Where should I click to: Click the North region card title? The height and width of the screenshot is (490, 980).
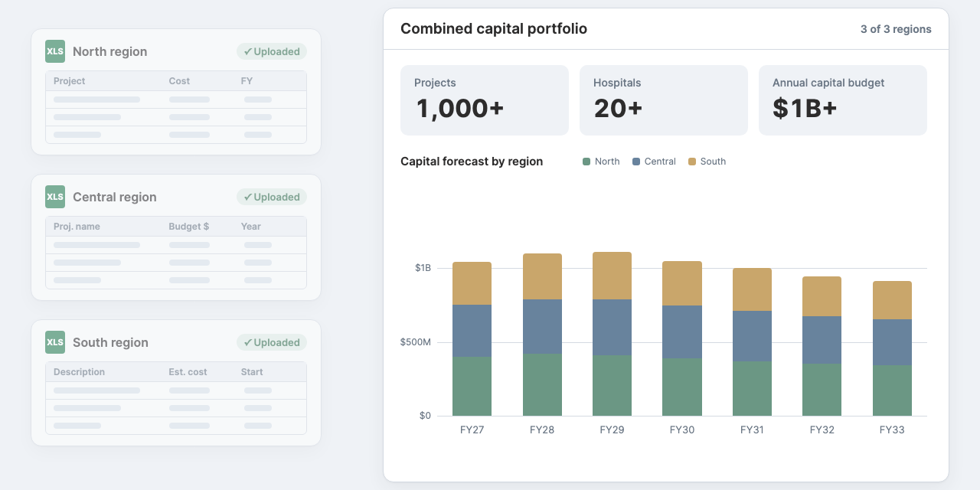[109, 51]
